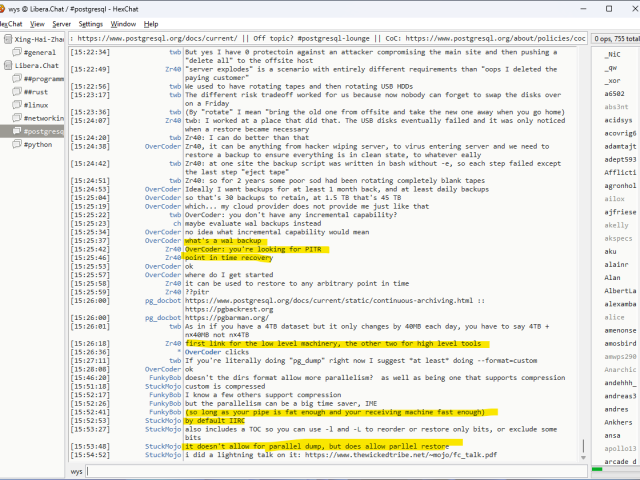Open the Settings menu
This screenshot has width=640, height=480.
(90, 23)
